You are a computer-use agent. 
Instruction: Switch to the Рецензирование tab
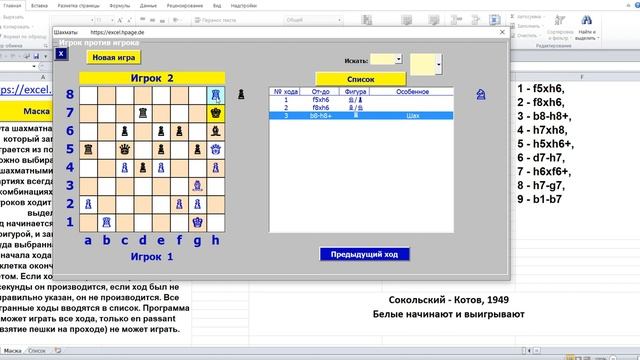184,6
